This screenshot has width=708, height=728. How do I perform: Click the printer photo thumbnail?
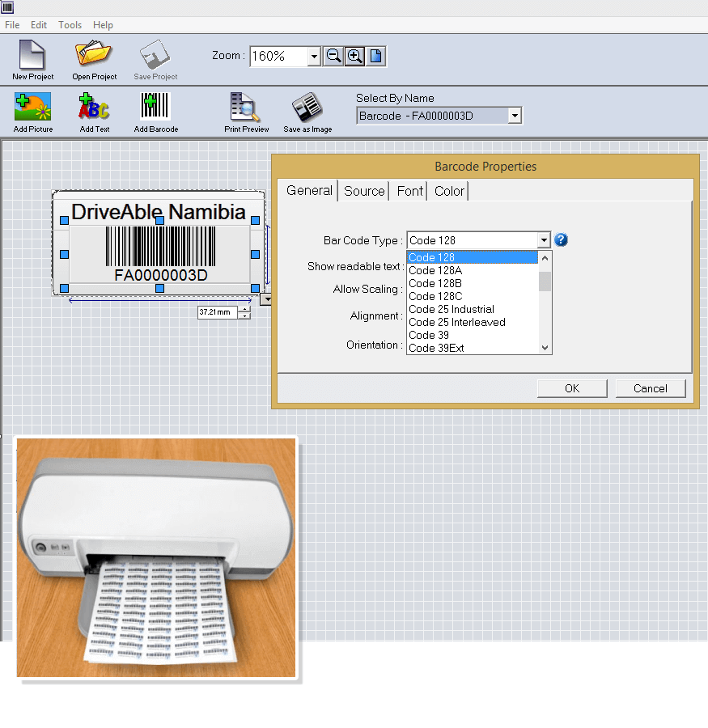pos(156,557)
